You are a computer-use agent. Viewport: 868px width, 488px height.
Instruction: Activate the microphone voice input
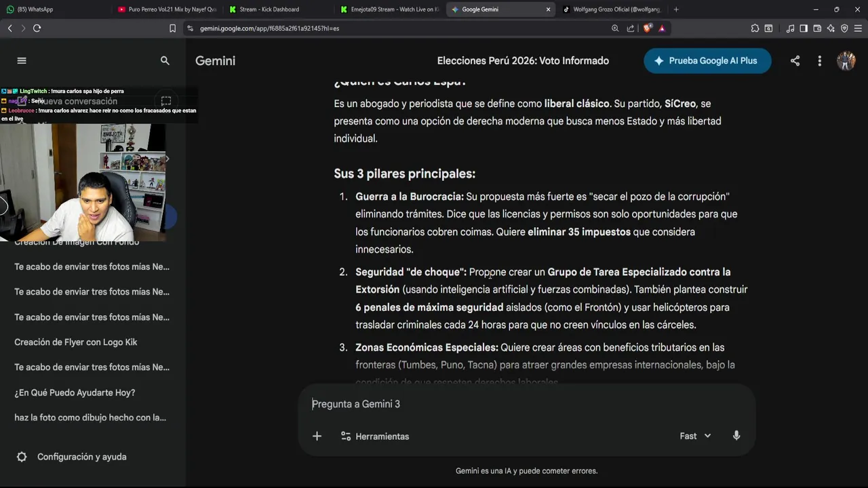[736, 436]
